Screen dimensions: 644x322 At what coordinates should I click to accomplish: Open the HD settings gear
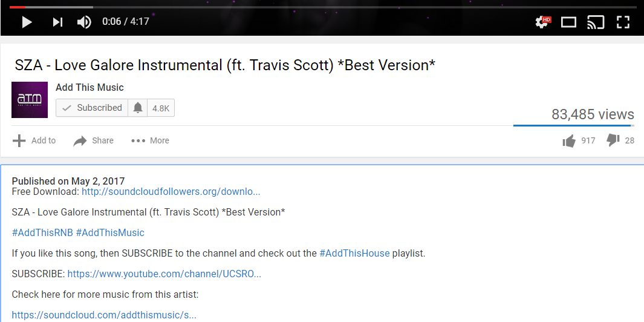pyautogui.click(x=543, y=22)
